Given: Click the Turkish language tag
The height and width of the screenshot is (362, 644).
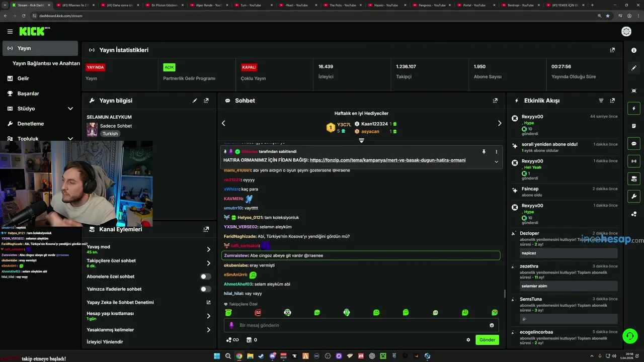Looking at the screenshot, I should tap(110, 134).
